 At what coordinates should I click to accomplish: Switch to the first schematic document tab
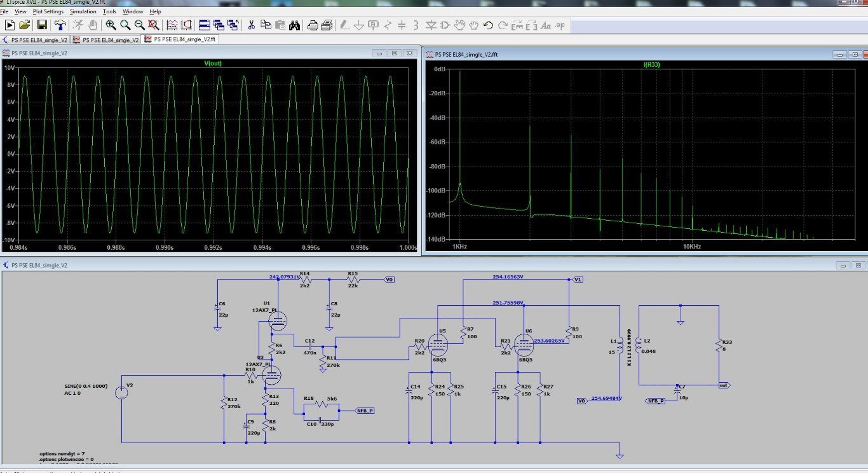36,40
